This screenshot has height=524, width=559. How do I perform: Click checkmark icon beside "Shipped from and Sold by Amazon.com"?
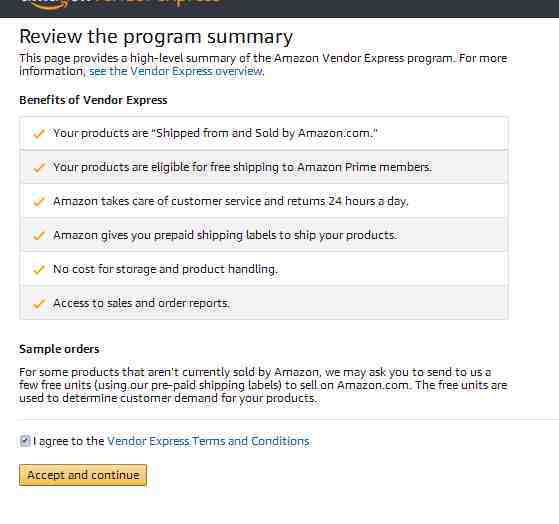coord(39,134)
